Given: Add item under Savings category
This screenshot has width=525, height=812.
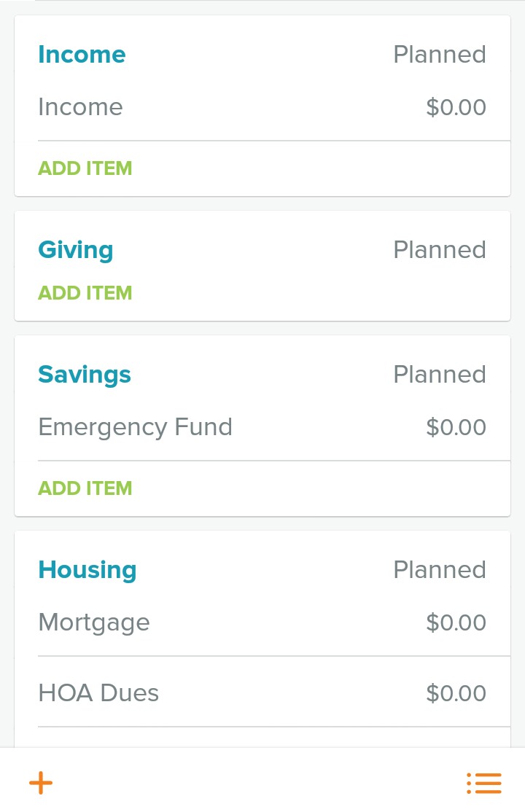Looking at the screenshot, I should coord(85,488).
